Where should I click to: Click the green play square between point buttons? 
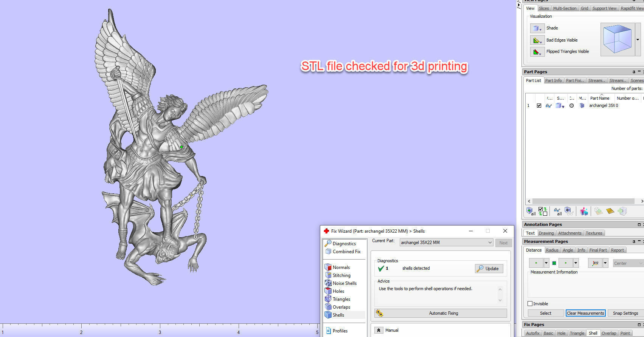[x=554, y=263]
